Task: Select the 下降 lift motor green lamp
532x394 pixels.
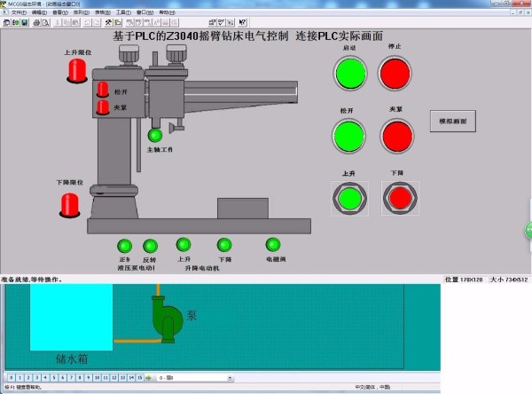Action: (224, 245)
